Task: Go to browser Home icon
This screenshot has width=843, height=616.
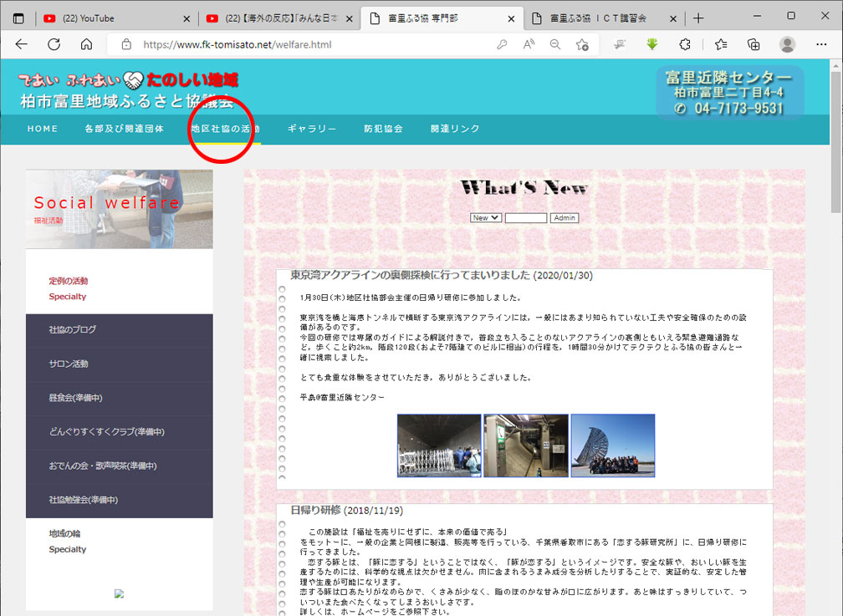Action: 86,44
